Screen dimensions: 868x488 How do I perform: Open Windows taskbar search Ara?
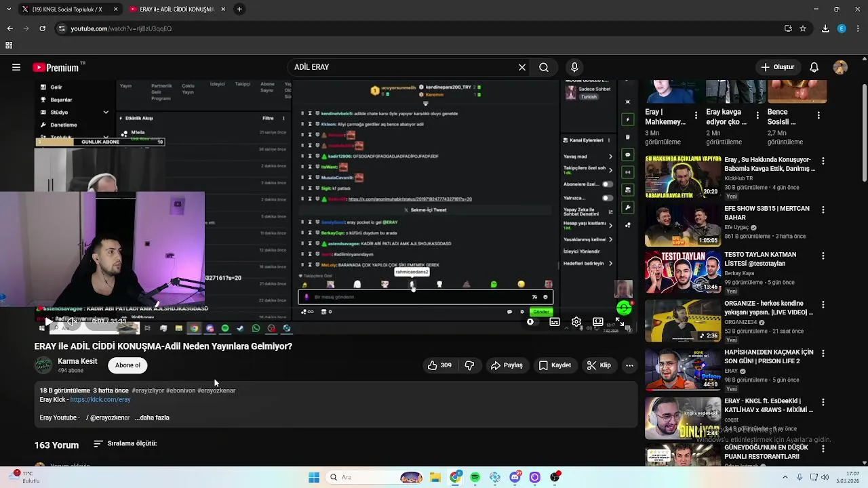click(374, 477)
